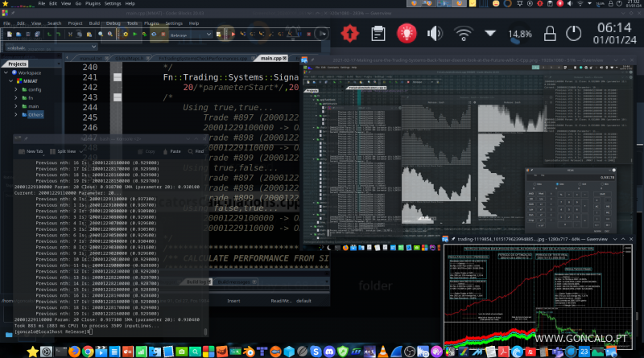Open the clipboard tray icon
Screen dimensions: 644x358
(x=378, y=33)
